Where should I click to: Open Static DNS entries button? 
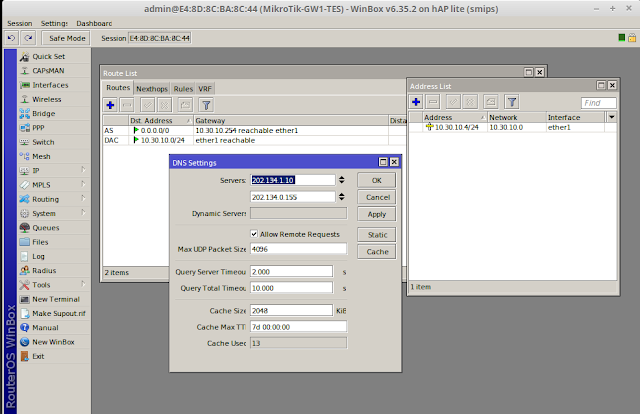pos(376,235)
